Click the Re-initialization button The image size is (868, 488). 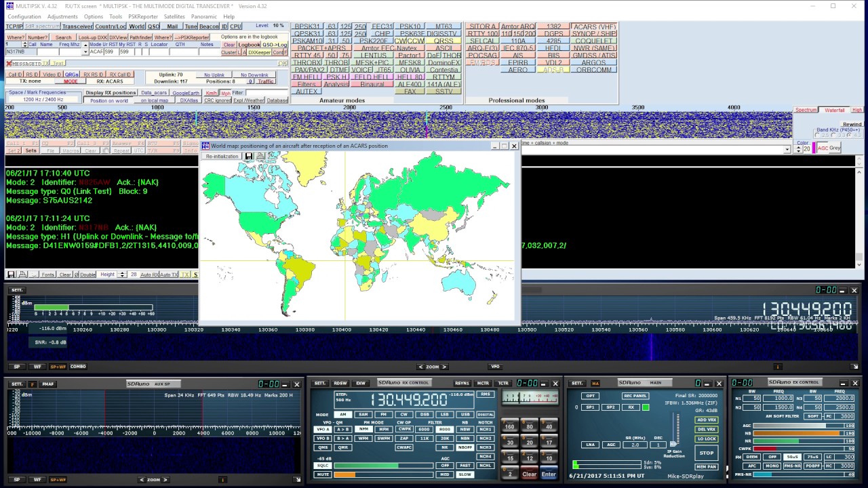pos(222,156)
